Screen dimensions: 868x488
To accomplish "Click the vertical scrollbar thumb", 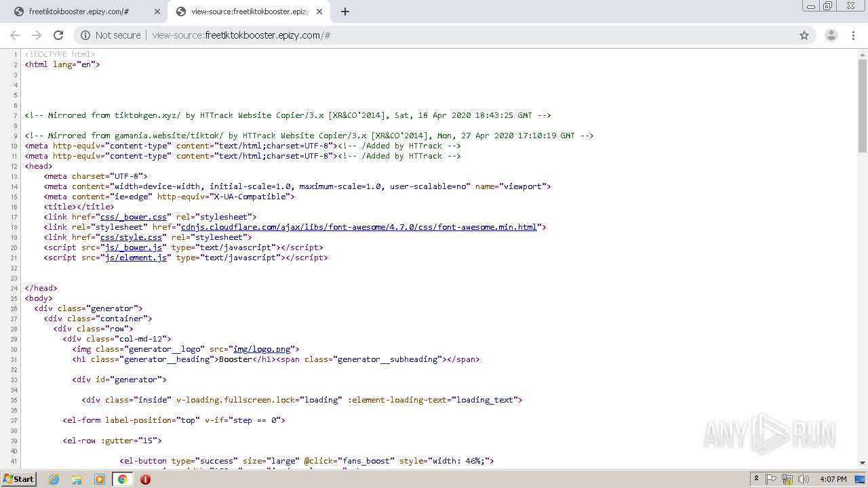I will (x=863, y=105).
